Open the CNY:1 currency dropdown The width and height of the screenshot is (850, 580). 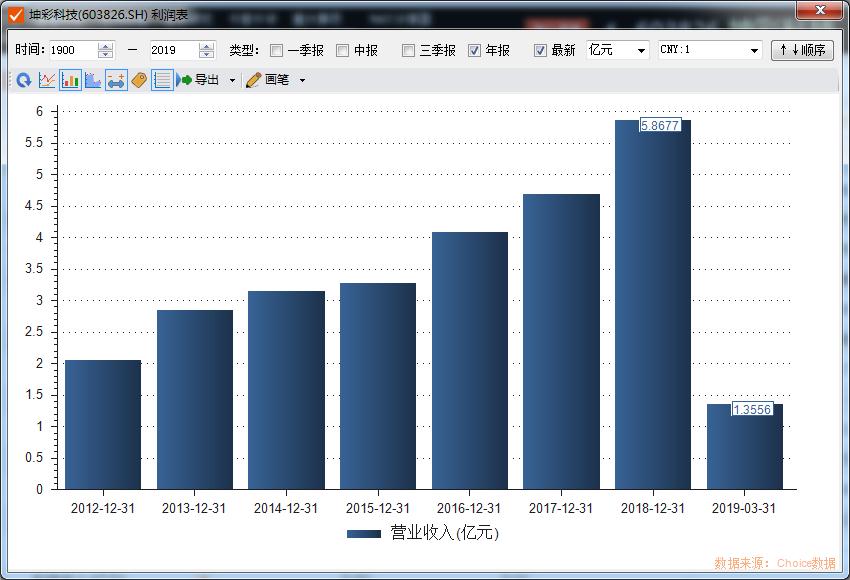756,49
